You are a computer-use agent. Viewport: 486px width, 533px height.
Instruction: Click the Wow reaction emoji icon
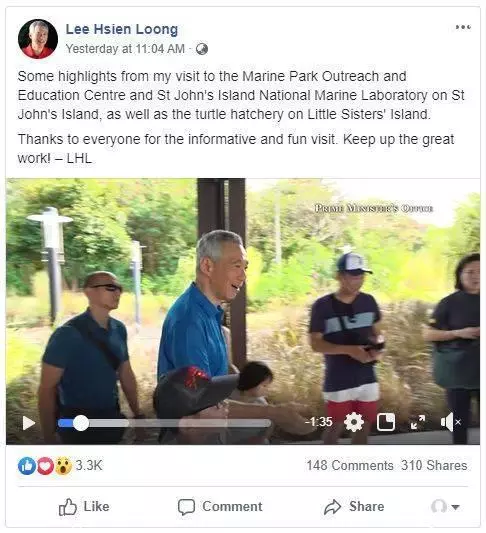tap(63, 466)
